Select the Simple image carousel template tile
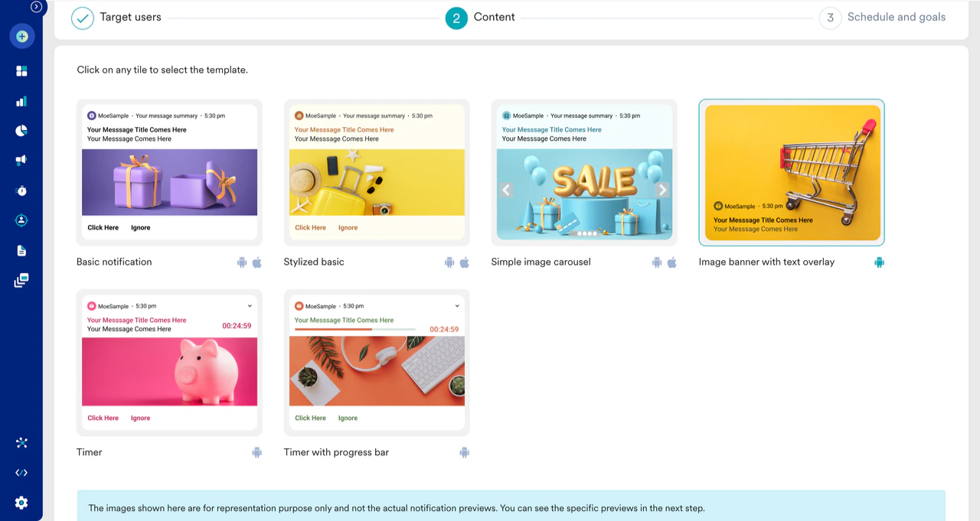Screen dimensions: 980x521 pyautogui.click(x=584, y=172)
